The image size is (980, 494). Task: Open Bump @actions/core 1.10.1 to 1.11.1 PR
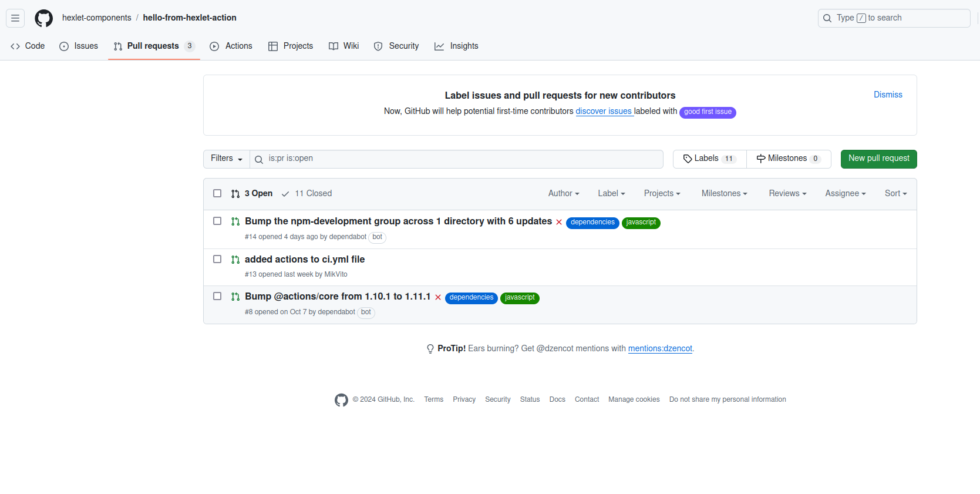338,296
